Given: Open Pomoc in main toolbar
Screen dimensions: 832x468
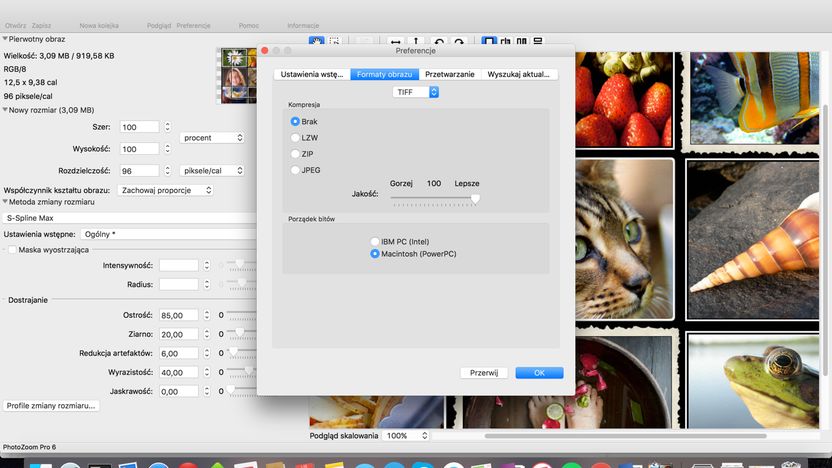Looking at the screenshot, I should pyautogui.click(x=248, y=25).
